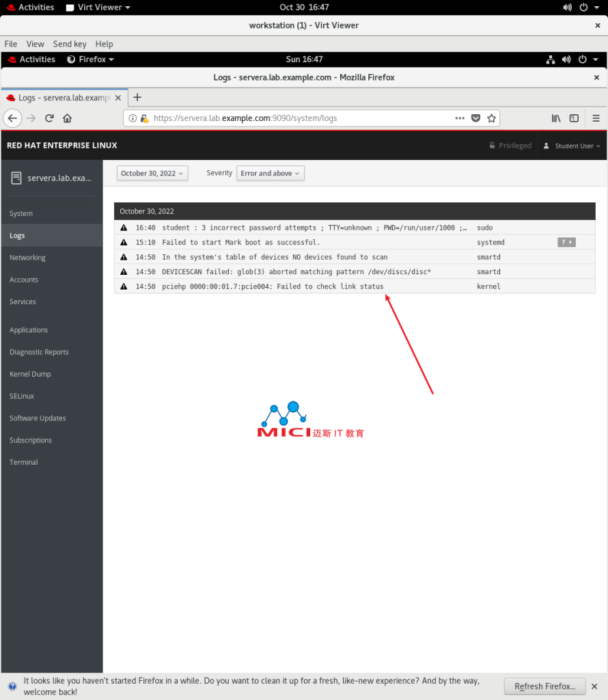Image resolution: width=608 pixels, height=700 pixels.
Task: Open 'Failed to start Mark boot' log entry
Action: tap(355, 242)
